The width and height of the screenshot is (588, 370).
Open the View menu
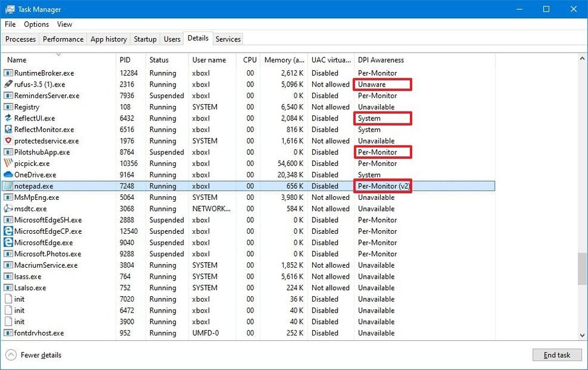point(64,24)
